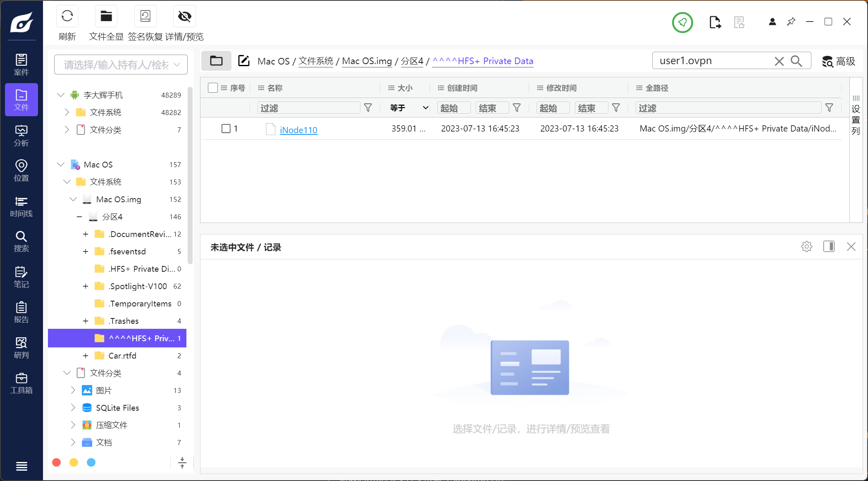Click the edit path pencil icon

[x=244, y=61]
